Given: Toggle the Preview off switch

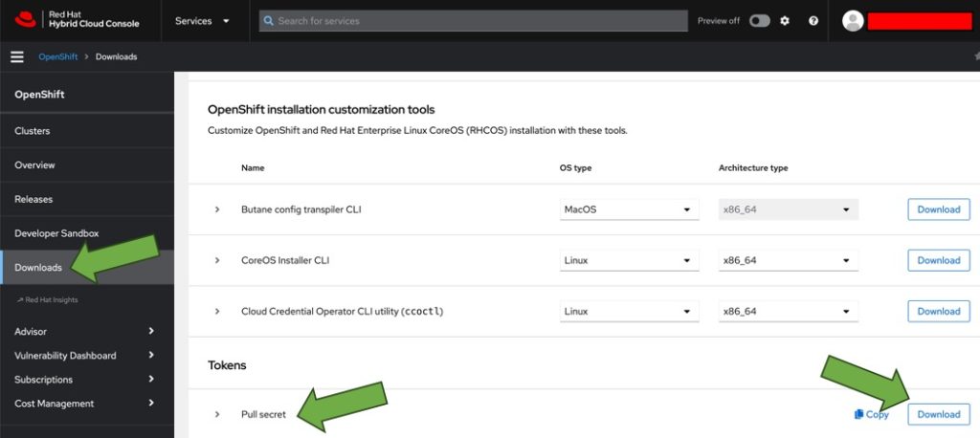Looking at the screenshot, I should point(760,21).
